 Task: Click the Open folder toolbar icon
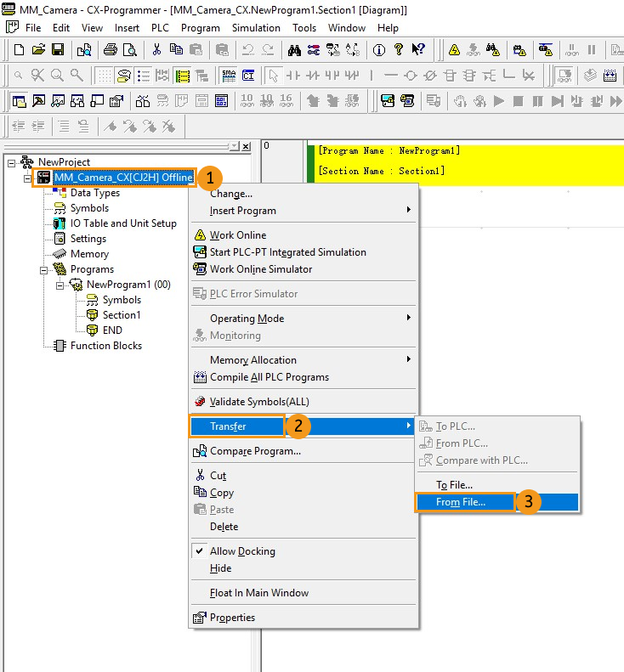[x=38, y=50]
